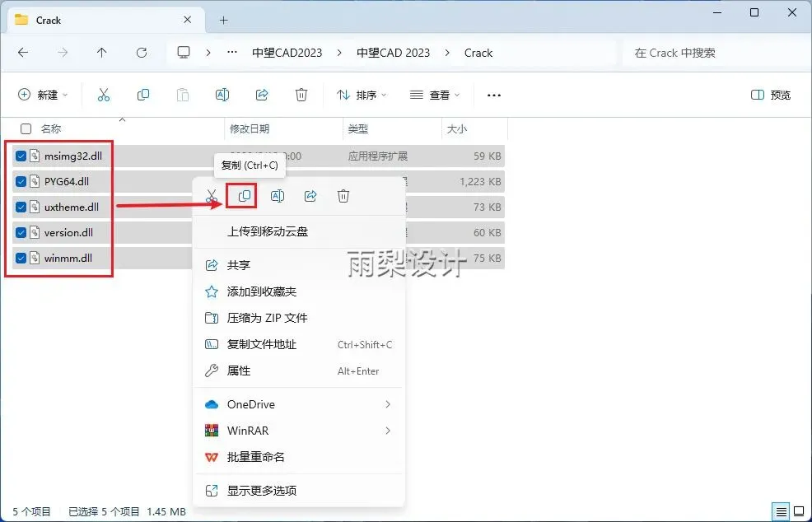The image size is (812, 522).
Task: Choose 共享 in the context menu
Action: click(298, 265)
